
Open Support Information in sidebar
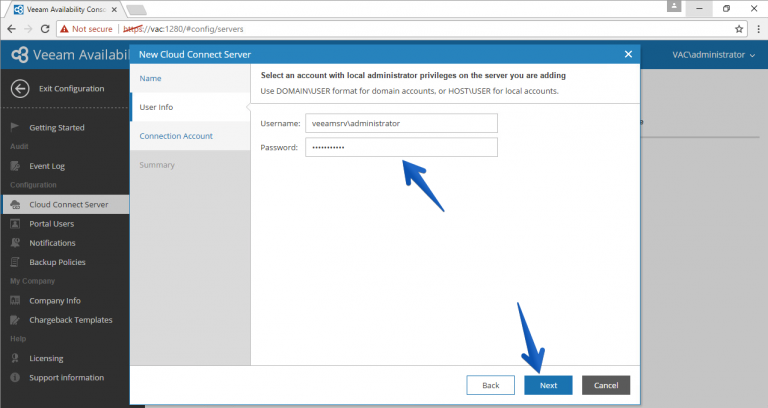click(x=65, y=377)
